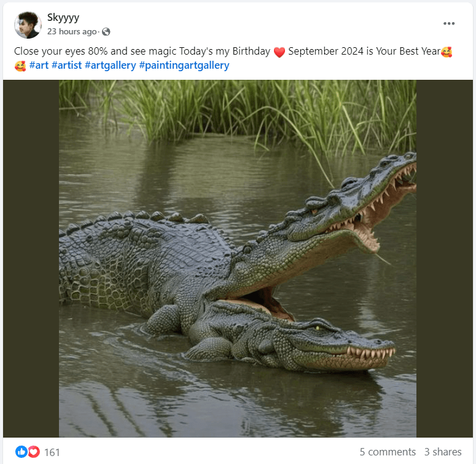
Task: Click the 23 hours ago timestamp
Action: click(x=72, y=31)
